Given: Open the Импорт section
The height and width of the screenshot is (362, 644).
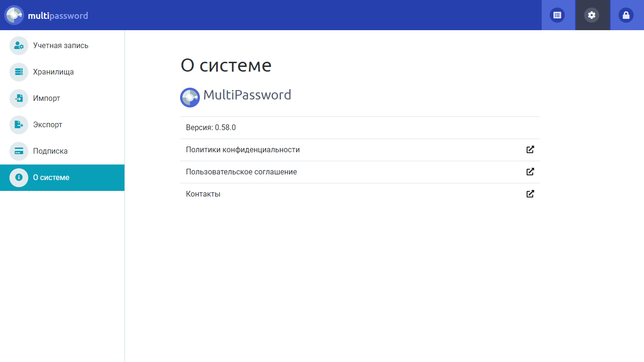Looking at the screenshot, I should tap(62, 99).
